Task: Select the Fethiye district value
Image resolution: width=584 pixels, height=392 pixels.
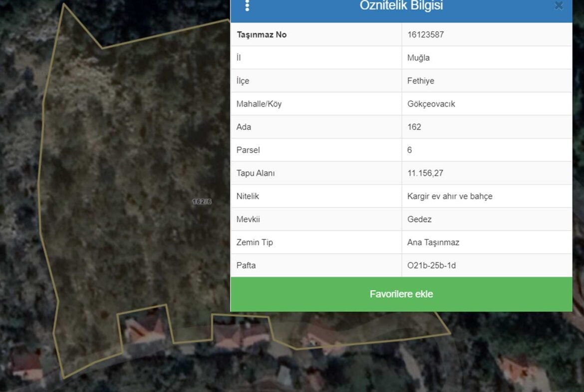Action: [421, 81]
